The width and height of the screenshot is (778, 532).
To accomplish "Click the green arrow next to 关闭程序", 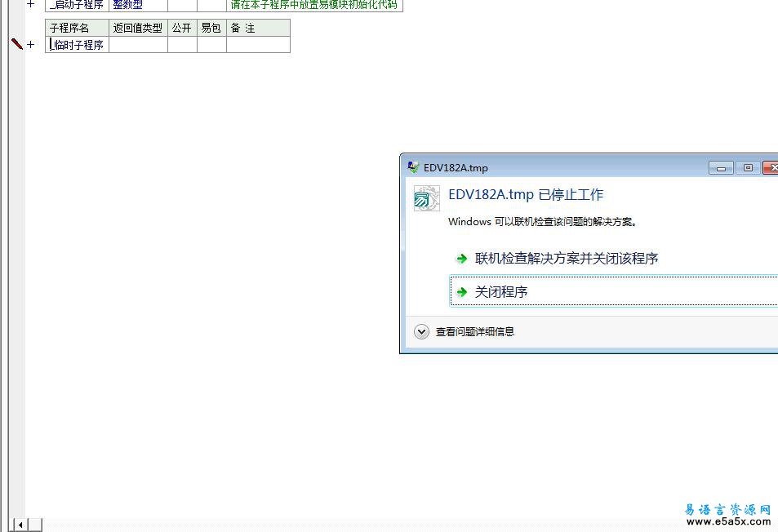I will click(x=462, y=292).
